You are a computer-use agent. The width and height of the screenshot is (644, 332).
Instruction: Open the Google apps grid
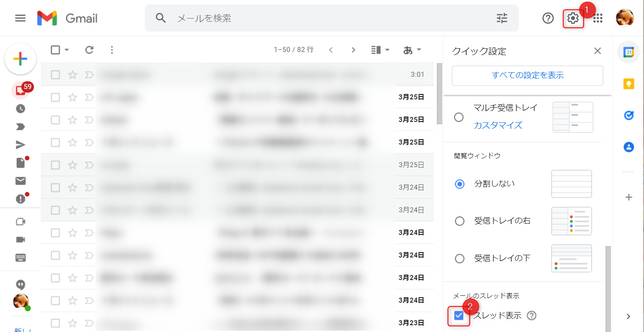coord(598,18)
